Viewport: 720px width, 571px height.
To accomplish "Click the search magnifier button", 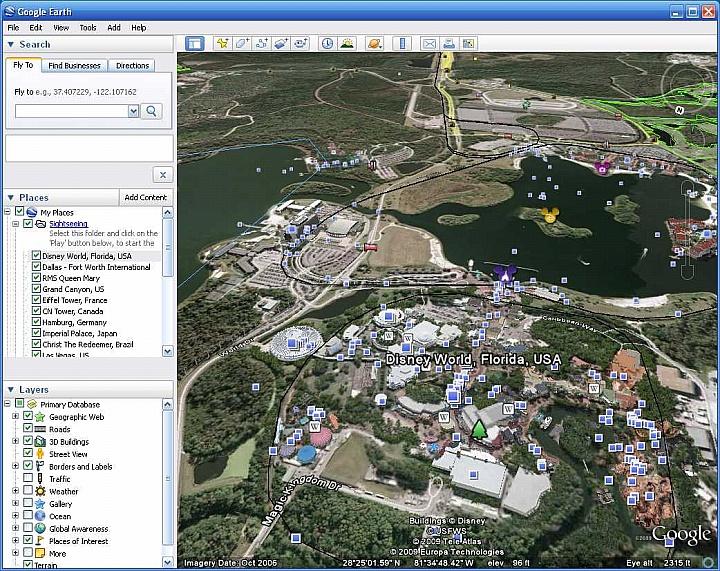I will point(152,111).
